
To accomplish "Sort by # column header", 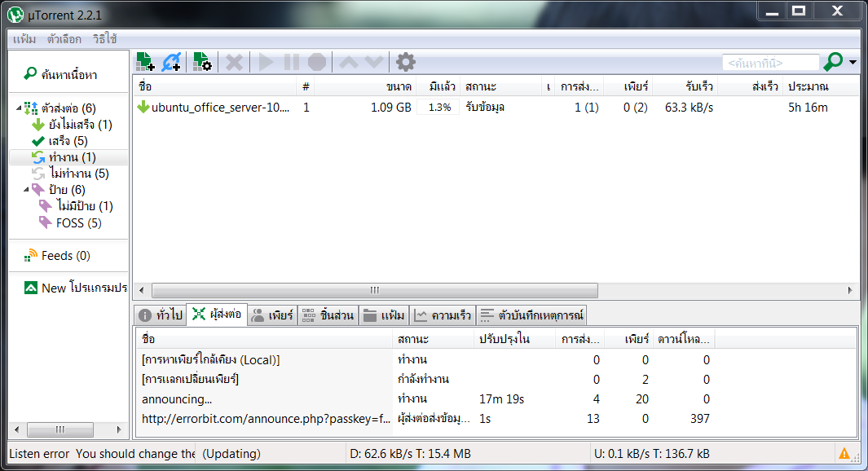I will click(306, 86).
